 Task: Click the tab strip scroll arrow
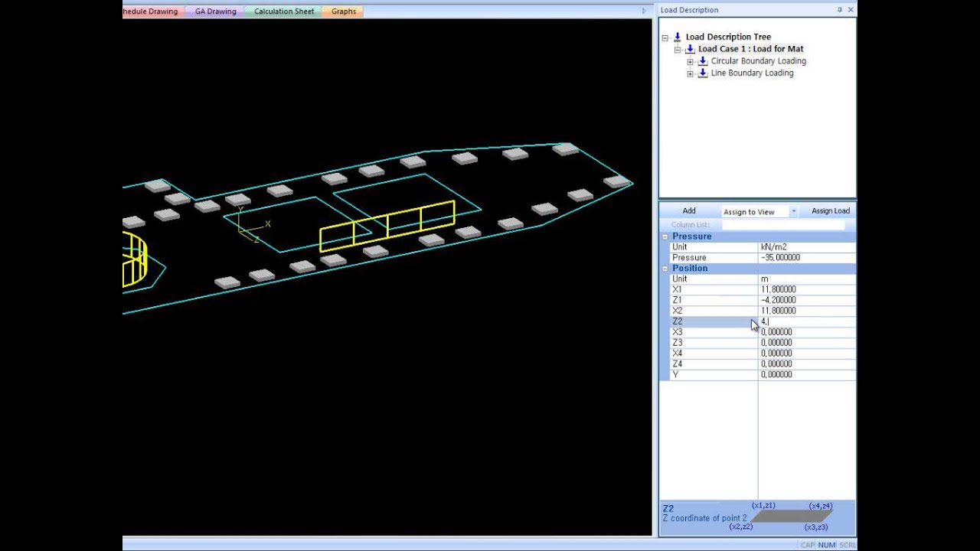tap(644, 11)
